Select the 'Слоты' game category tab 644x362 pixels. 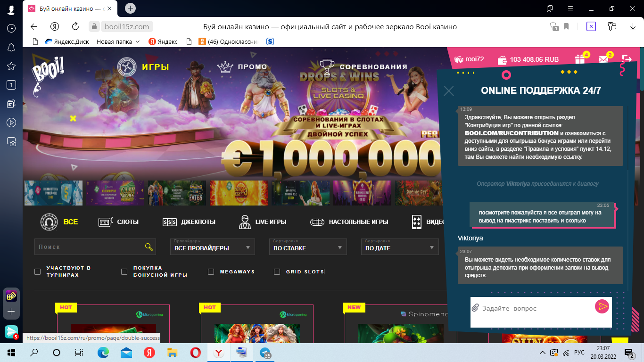tap(118, 222)
